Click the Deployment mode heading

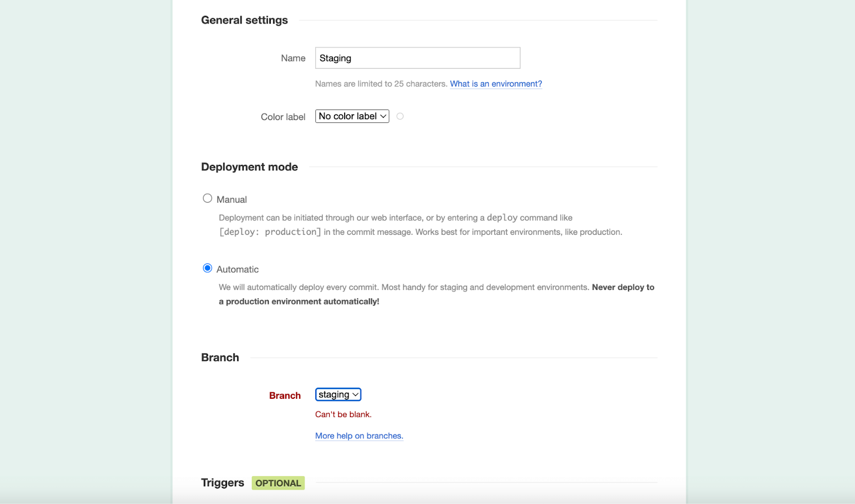(250, 167)
